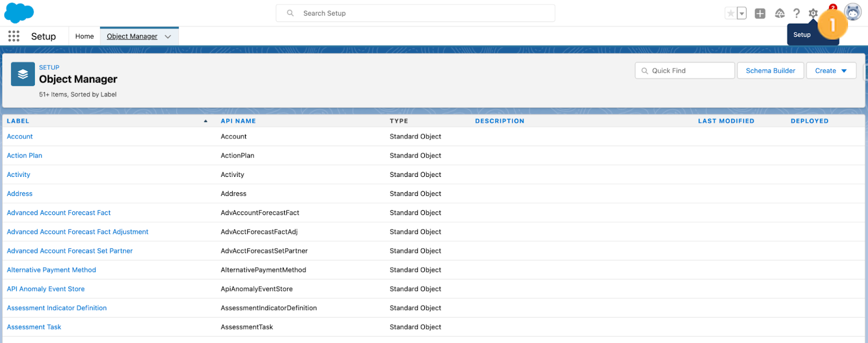Add page to favorites star icon

(731, 14)
